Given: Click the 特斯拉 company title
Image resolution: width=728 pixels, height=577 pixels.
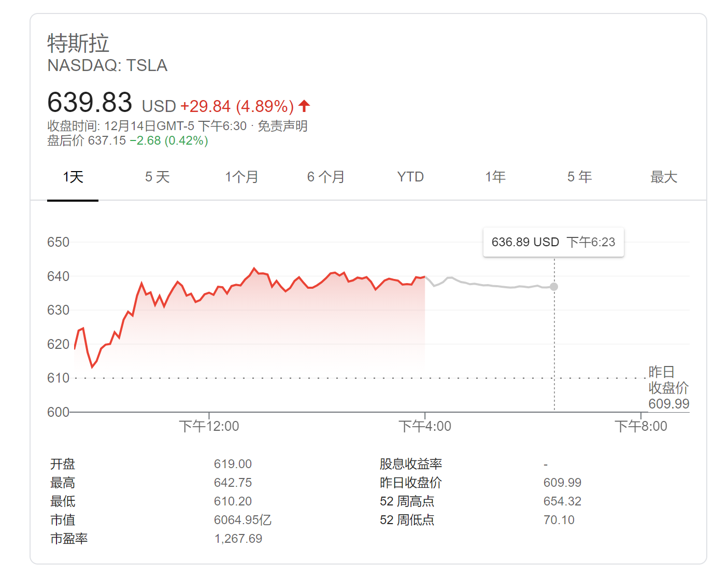Looking at the screenshot, I should [78, 43].
